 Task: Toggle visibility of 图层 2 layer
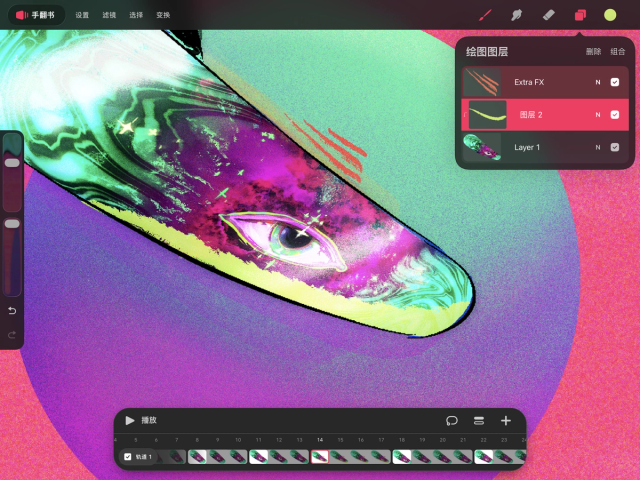615,115
